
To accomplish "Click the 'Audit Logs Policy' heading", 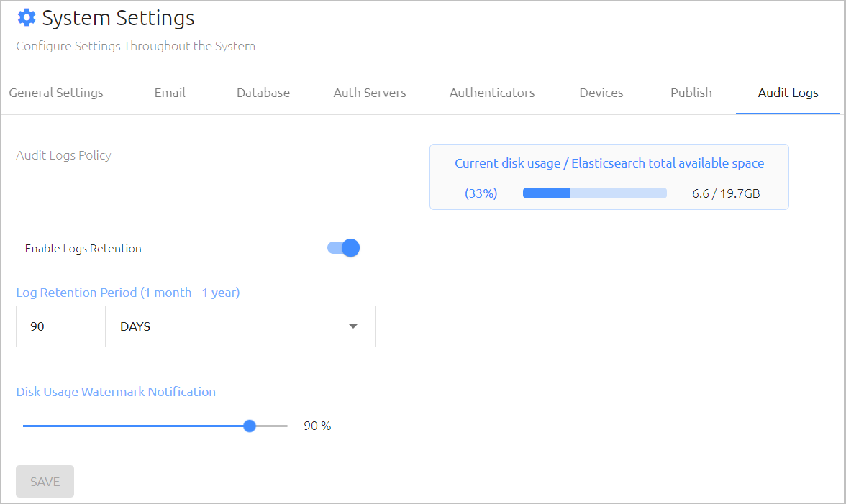I will point(63,155).
